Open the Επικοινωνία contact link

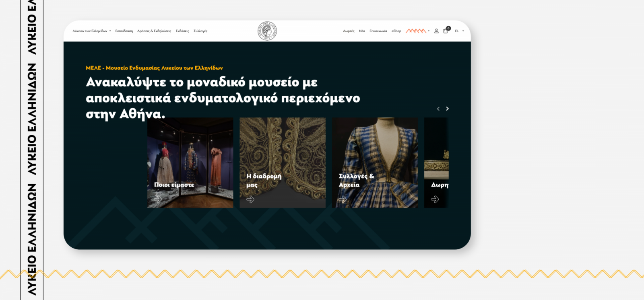pos(378,31)
